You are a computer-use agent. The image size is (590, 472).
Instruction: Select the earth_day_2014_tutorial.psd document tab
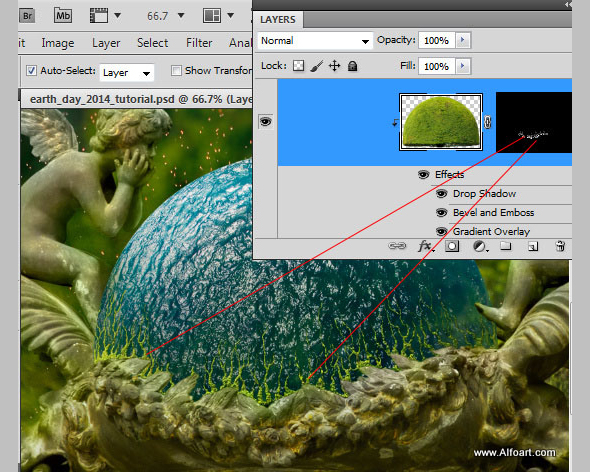click(x=138, y=99)
